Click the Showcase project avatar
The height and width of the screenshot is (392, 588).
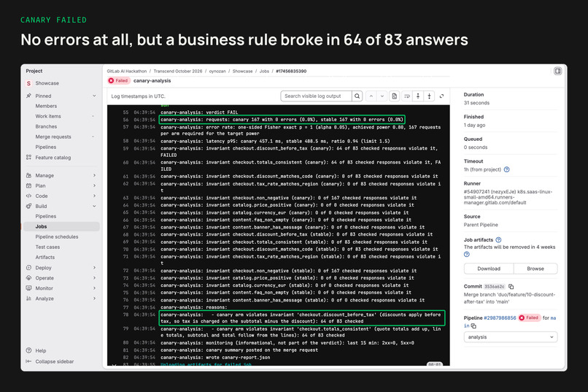(29, 83)
